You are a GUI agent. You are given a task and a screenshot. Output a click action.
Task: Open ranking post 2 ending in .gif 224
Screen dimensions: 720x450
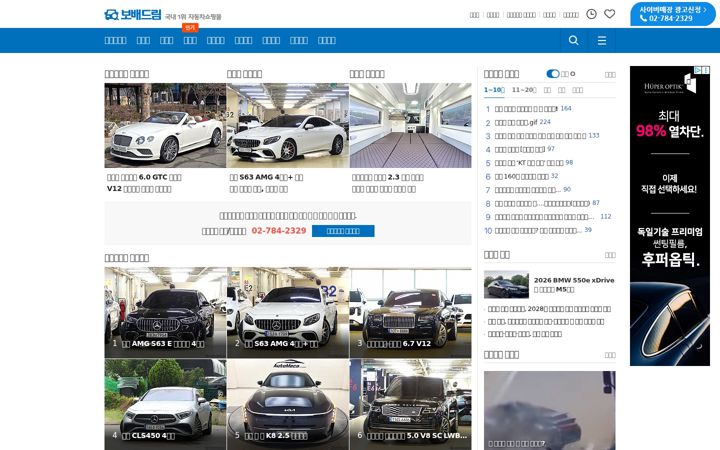(x=518, y=122)
